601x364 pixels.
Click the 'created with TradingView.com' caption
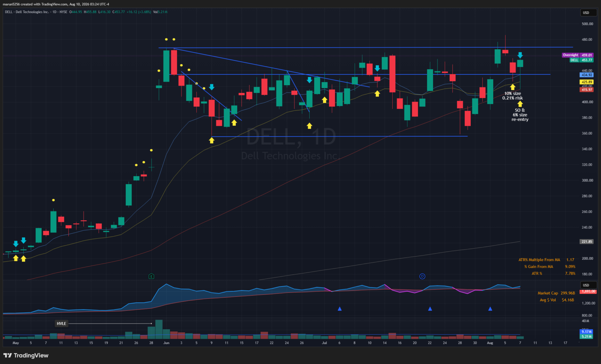click(44, 4)
